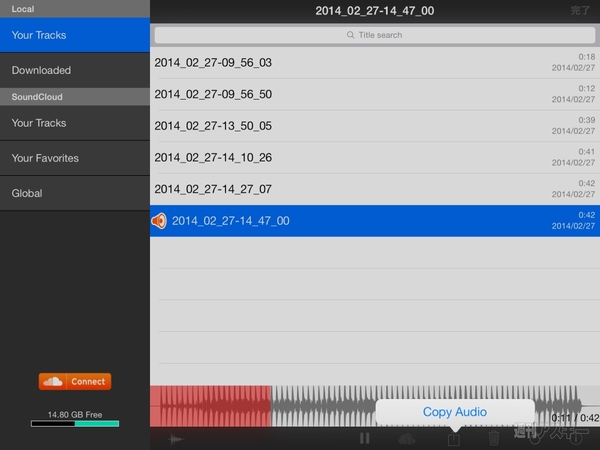
Task: Open SoundCloud Your Tracks section
Action: click(75, 123)
